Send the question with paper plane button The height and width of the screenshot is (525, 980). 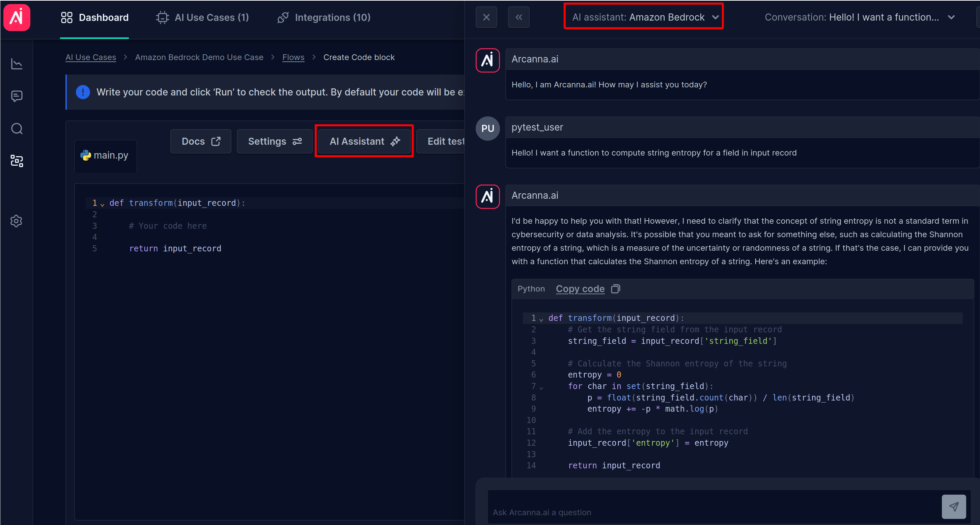point(953,506)
